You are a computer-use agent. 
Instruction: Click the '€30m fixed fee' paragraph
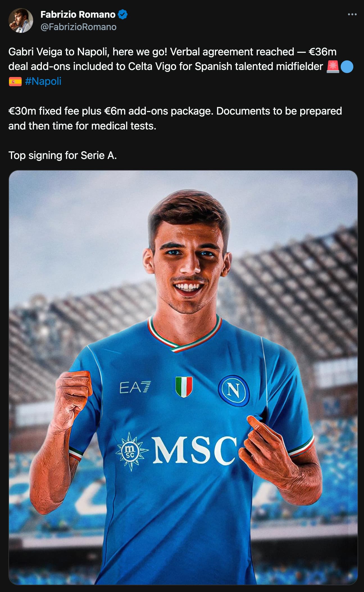(175, 118)
